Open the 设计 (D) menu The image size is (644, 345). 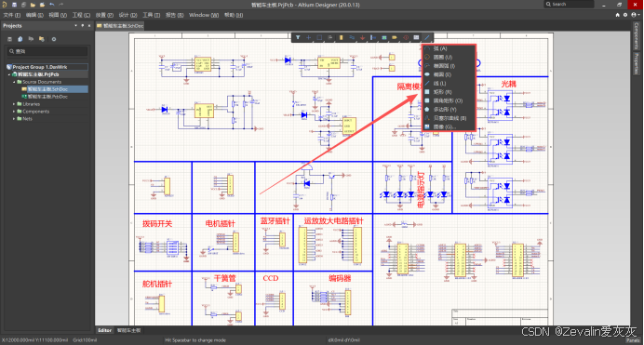point(127,15)
